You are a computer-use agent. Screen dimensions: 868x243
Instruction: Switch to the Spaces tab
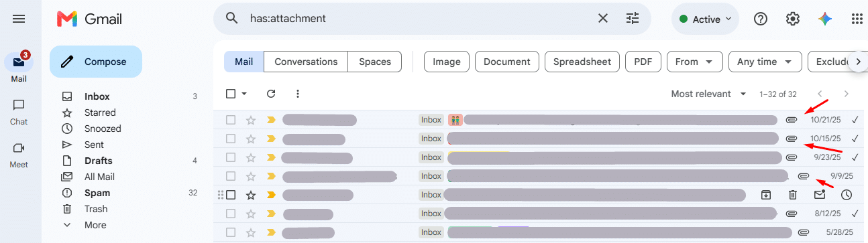375,62
